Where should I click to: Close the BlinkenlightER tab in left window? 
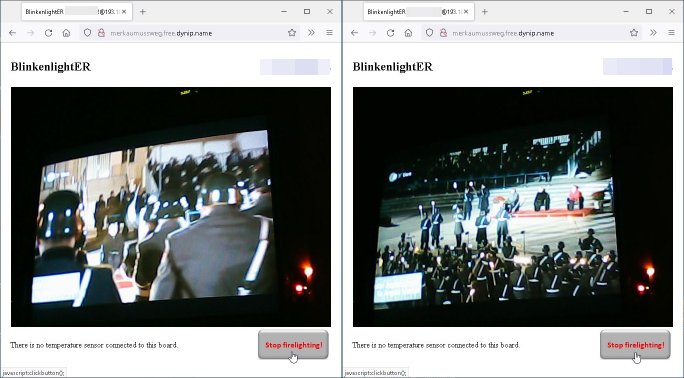point(124,12)
